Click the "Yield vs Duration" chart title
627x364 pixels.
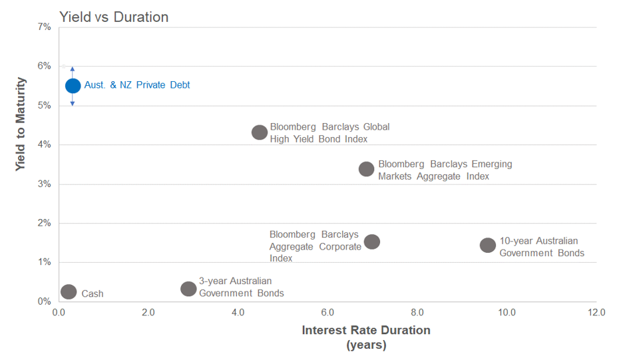click(114, 17)
